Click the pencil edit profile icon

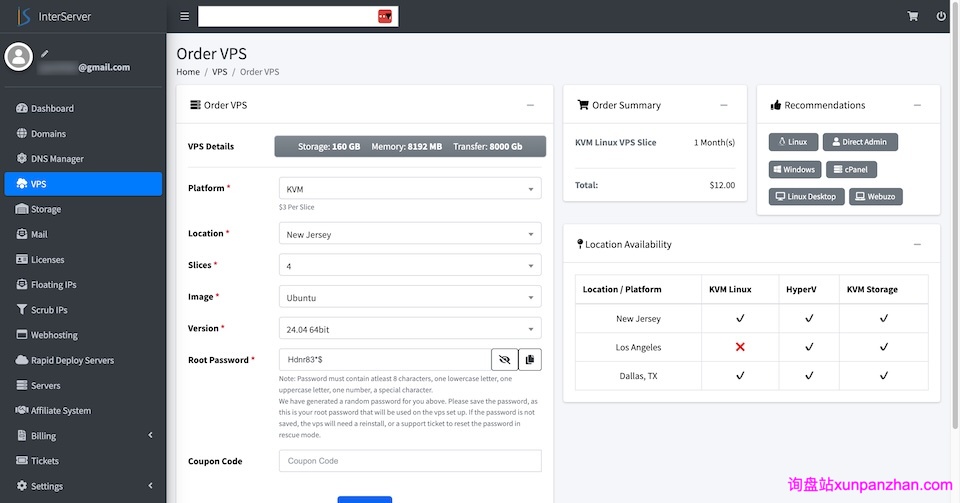pos(45,53)
